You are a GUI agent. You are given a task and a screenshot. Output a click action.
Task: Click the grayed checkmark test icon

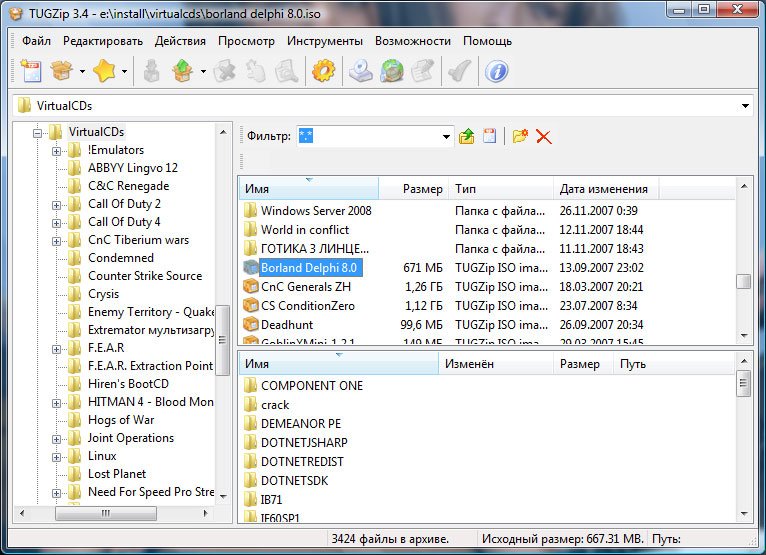pos(459,71)
